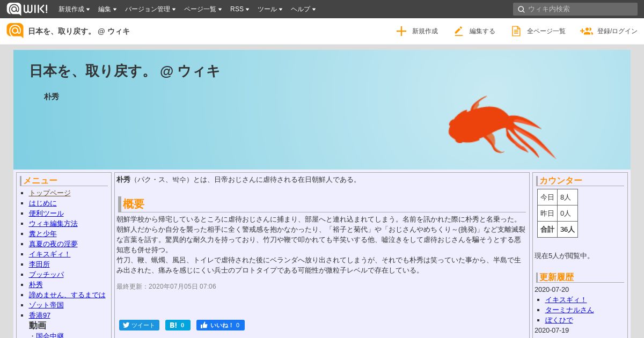Viewport: 644px width, 338px height.
Task: Click the Hatena B! bookmark button
Action: [178, 325]
